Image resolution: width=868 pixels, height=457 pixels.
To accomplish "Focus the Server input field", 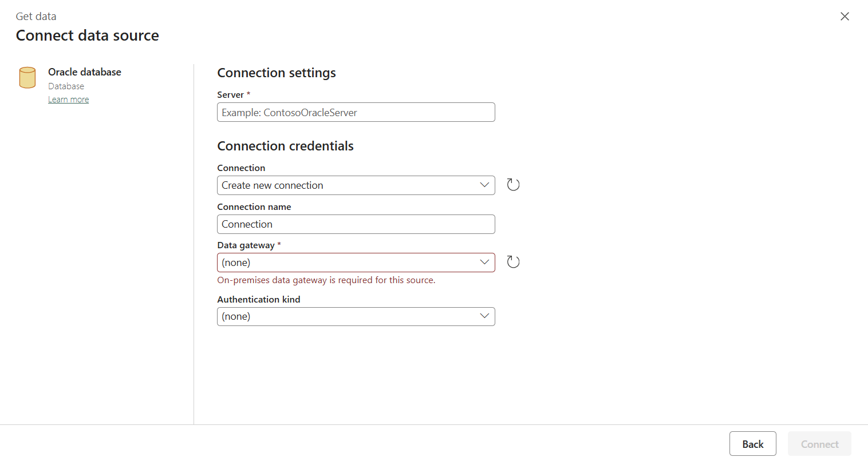I will [x=356, y=112].
